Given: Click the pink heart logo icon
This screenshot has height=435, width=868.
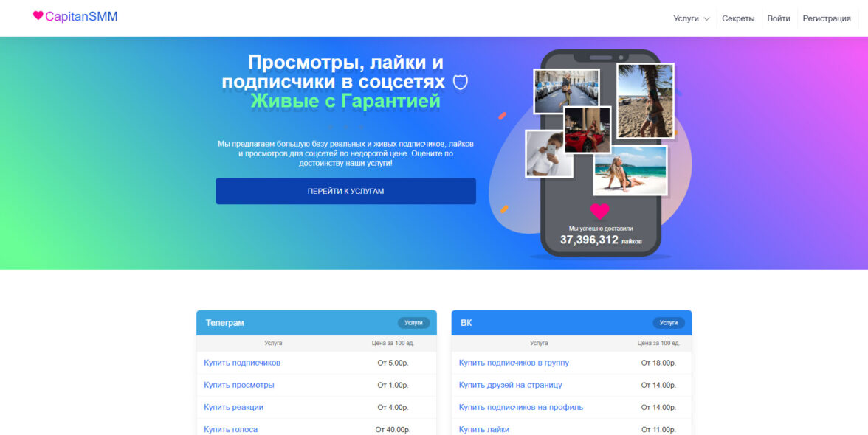Looking at the screenshot, I should [38, 15].
